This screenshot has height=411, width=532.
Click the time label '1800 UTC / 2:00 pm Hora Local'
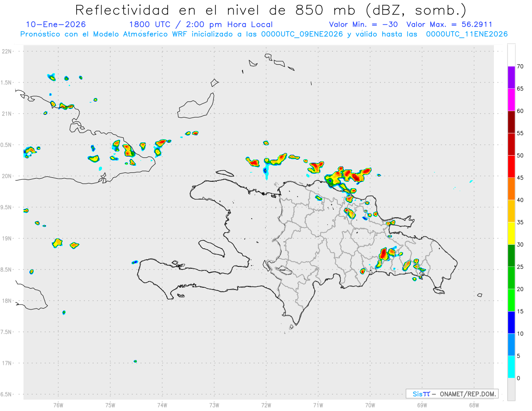(201, 24)
